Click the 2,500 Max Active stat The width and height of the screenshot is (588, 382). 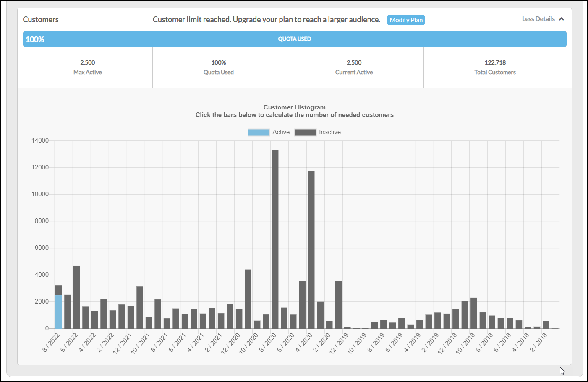[88, 67]
